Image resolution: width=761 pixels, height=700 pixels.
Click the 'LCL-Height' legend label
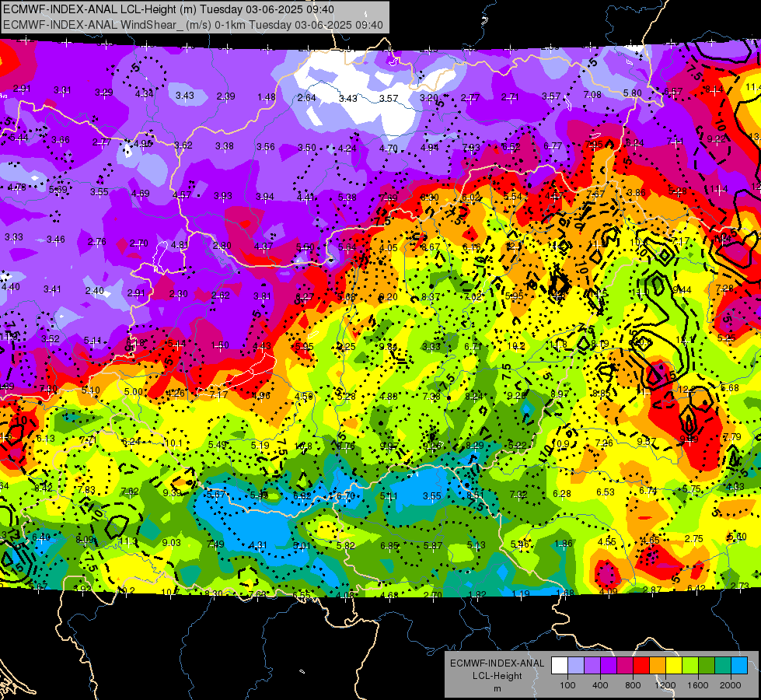(497, 676)
